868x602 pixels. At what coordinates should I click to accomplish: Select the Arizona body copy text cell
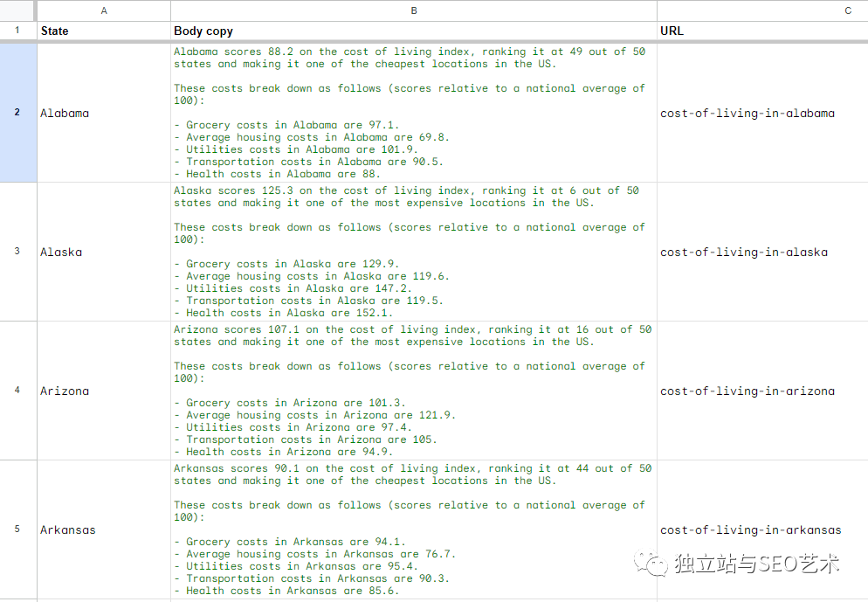point(414,391)
